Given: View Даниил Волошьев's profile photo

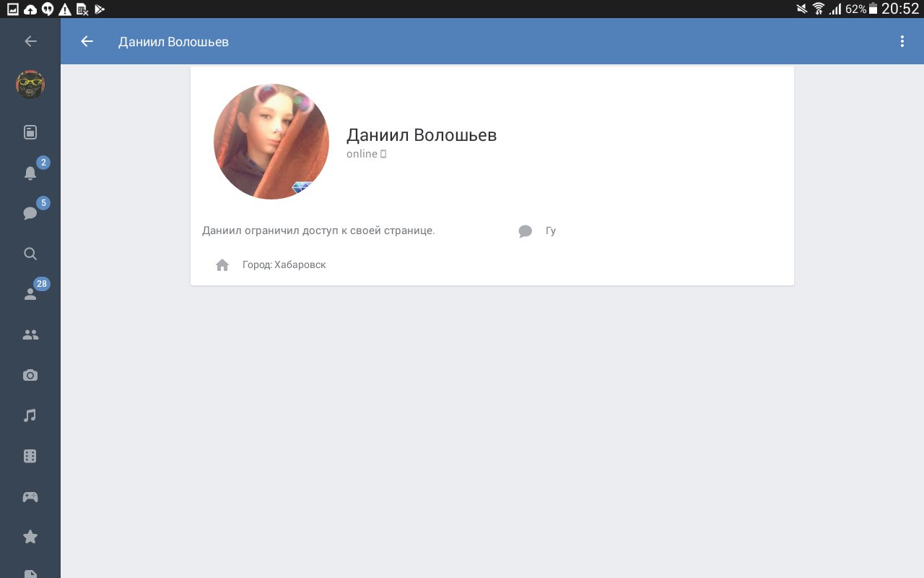Looking at the screenshot, I should [271, 142].
